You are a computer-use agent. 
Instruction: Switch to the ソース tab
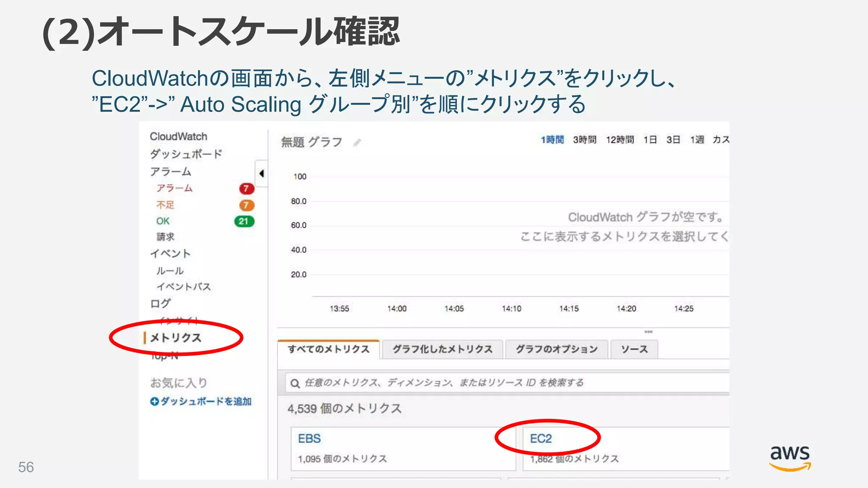(634, 349)
